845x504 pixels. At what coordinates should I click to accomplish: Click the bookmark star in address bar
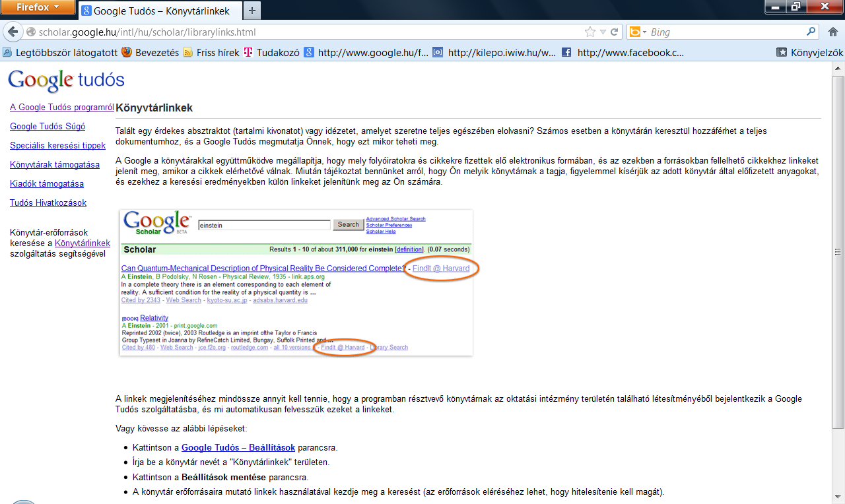point(590,32)
